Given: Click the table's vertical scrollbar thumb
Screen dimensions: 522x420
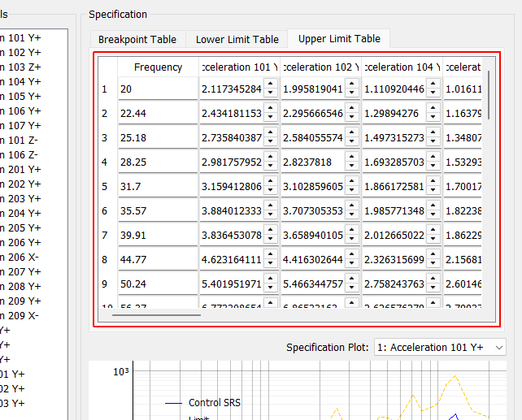Looking at the screenshot, I should (489, 95).
